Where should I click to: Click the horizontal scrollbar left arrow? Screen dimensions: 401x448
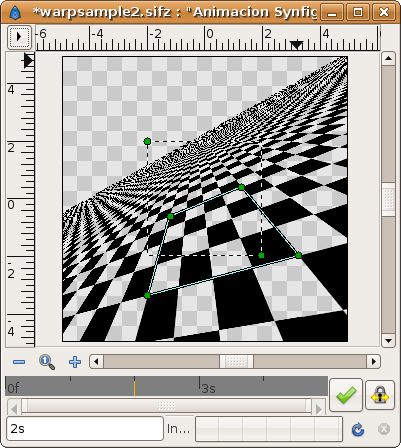pyautogui.click(x=97, y=361)
